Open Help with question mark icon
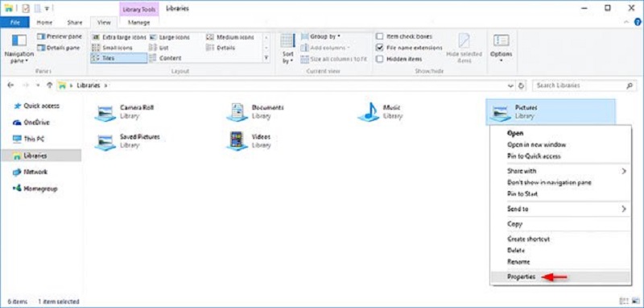The width and height of the screenshot is (644, 308). tap(638, 23)
